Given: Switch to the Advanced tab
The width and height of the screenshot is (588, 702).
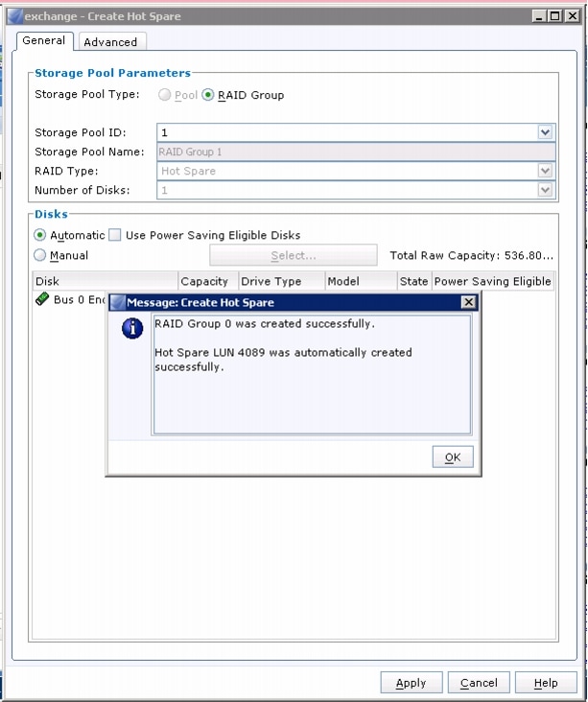Looking at the screenshot, I should click(x=110, y=42).
